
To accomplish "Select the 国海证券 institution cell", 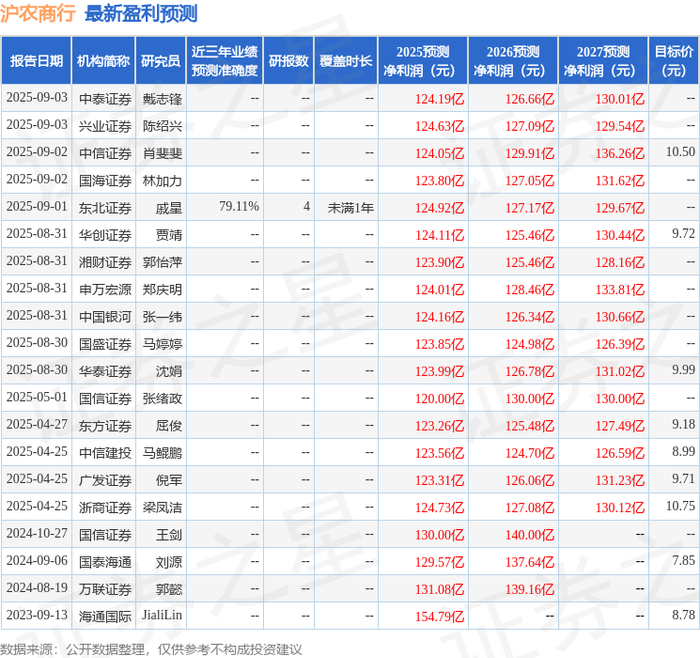I will [105, 180].
